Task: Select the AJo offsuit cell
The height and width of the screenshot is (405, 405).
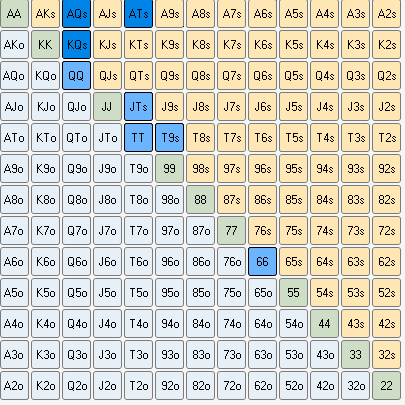Action: pos(14,107)
